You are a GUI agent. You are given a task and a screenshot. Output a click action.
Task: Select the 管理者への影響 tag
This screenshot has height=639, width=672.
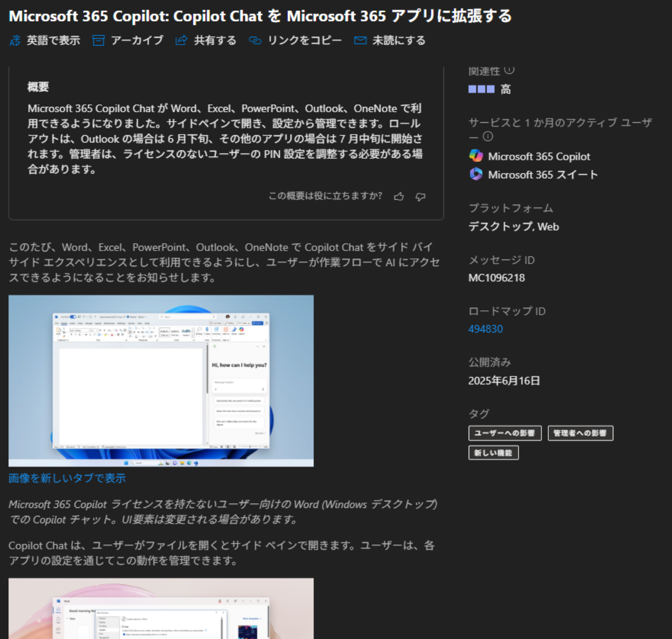580,433
